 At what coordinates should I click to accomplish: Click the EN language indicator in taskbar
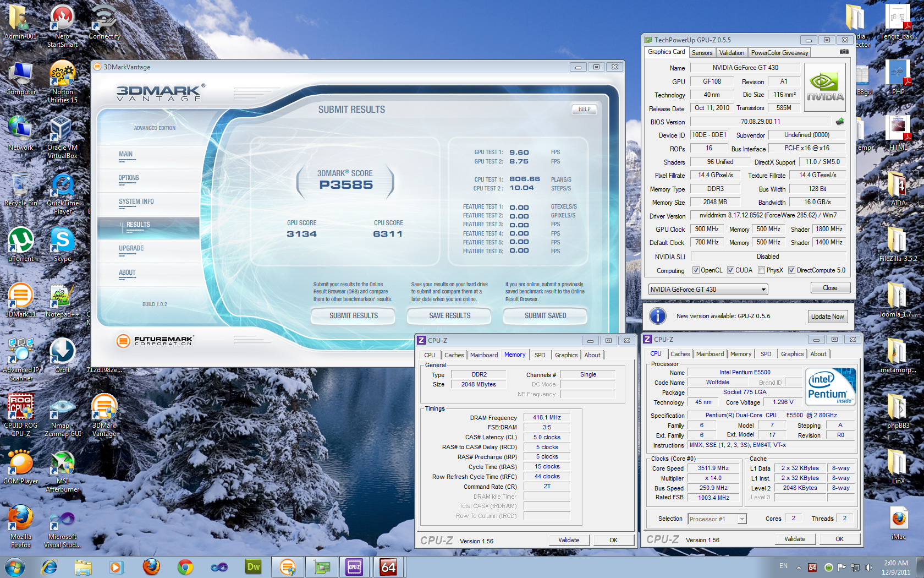point(783,566)
